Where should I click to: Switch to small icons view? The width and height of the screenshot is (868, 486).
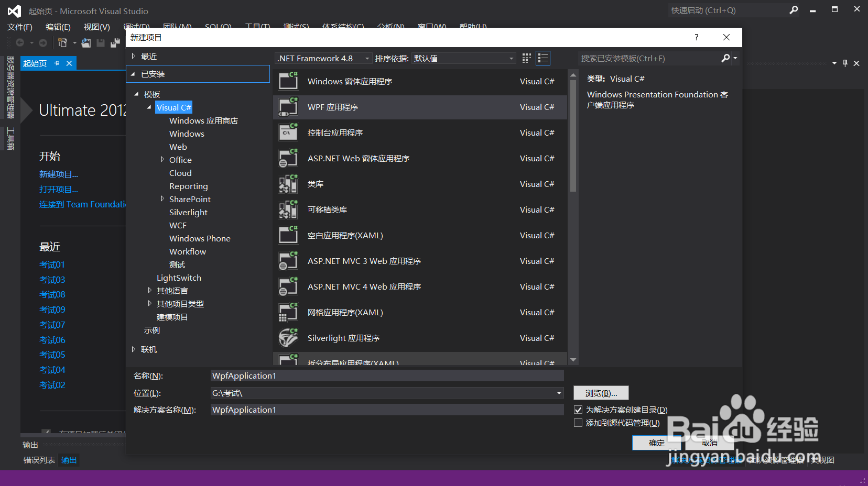527,58
